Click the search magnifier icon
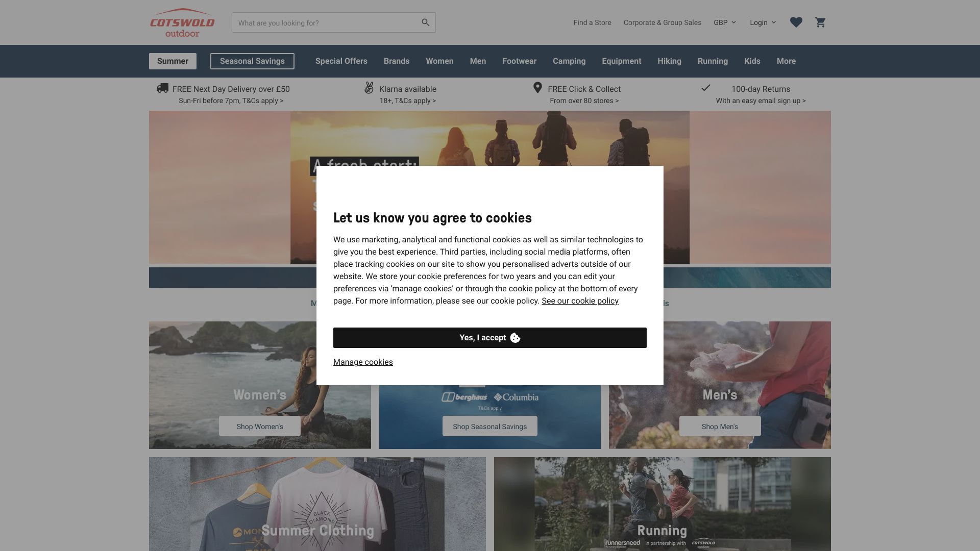 pos(425,22)
